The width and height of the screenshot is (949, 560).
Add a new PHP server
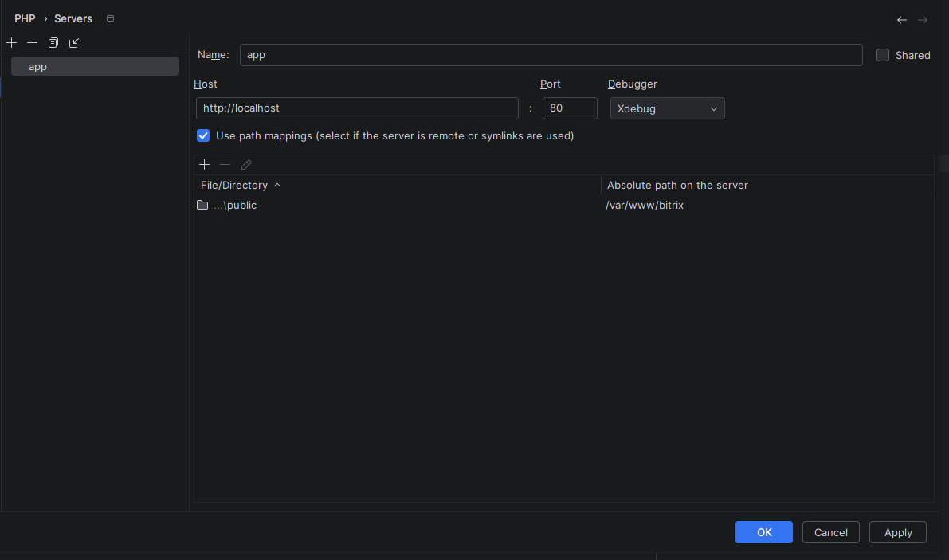[11, 42]
